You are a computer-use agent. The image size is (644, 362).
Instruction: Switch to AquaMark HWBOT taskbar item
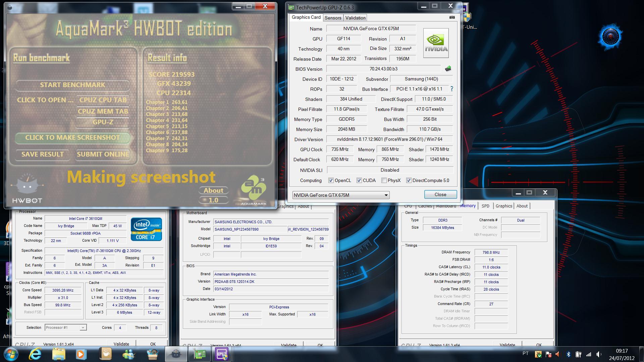point(176,354)
